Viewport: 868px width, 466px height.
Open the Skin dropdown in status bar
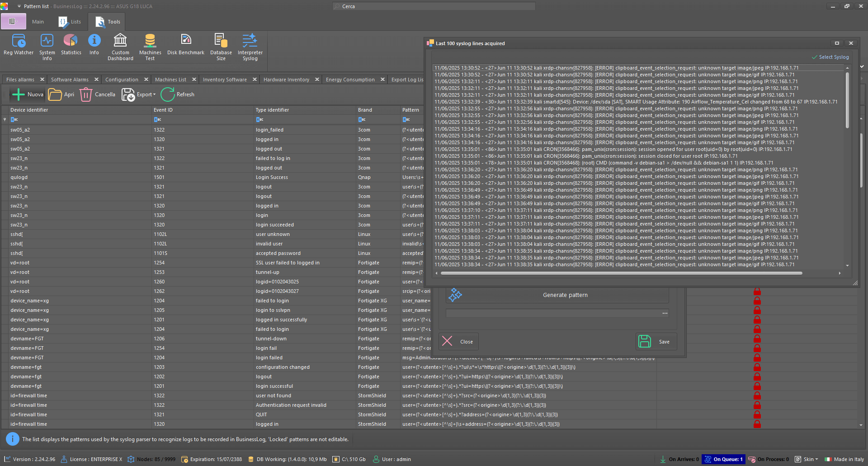point(807,459)
